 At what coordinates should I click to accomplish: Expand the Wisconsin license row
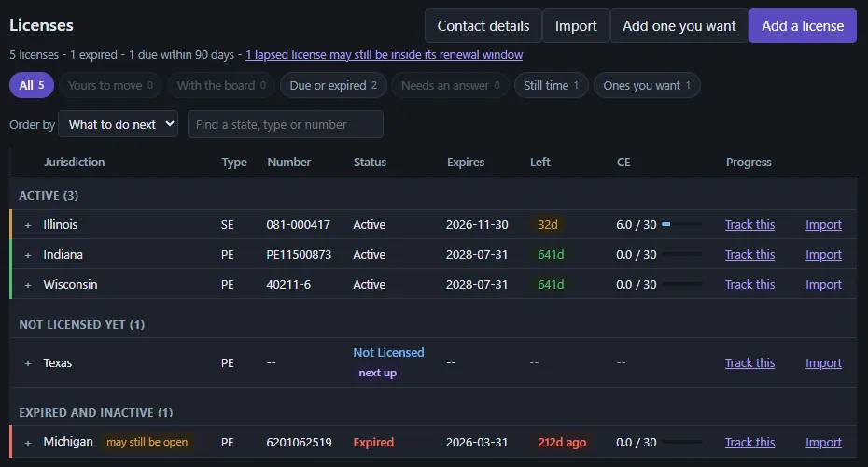click(28, 285)
